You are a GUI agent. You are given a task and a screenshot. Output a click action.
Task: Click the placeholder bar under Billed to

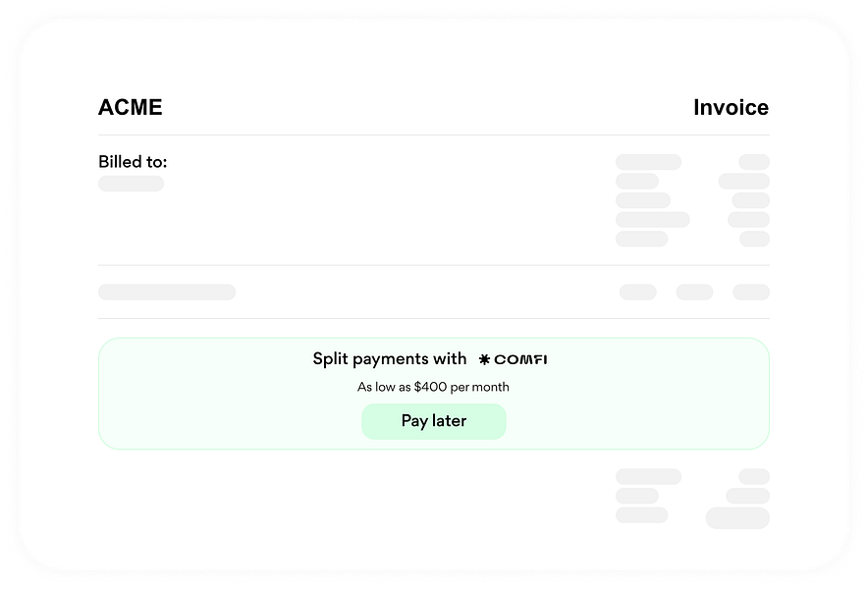click(131, 184)
